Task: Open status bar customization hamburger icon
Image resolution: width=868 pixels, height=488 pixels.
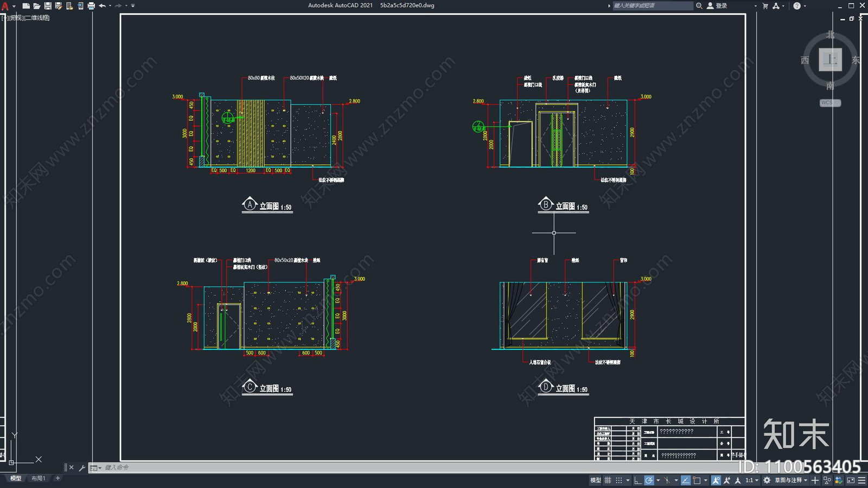Action: 862,480
